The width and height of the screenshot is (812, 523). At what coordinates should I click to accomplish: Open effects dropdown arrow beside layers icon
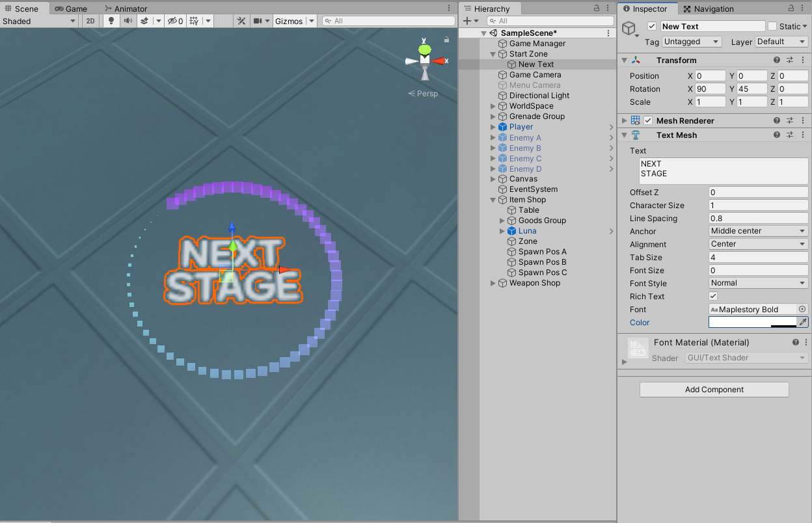158,21
